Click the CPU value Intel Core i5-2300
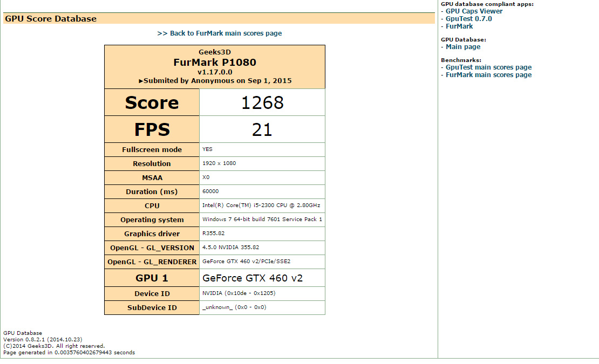 (262, 205)
